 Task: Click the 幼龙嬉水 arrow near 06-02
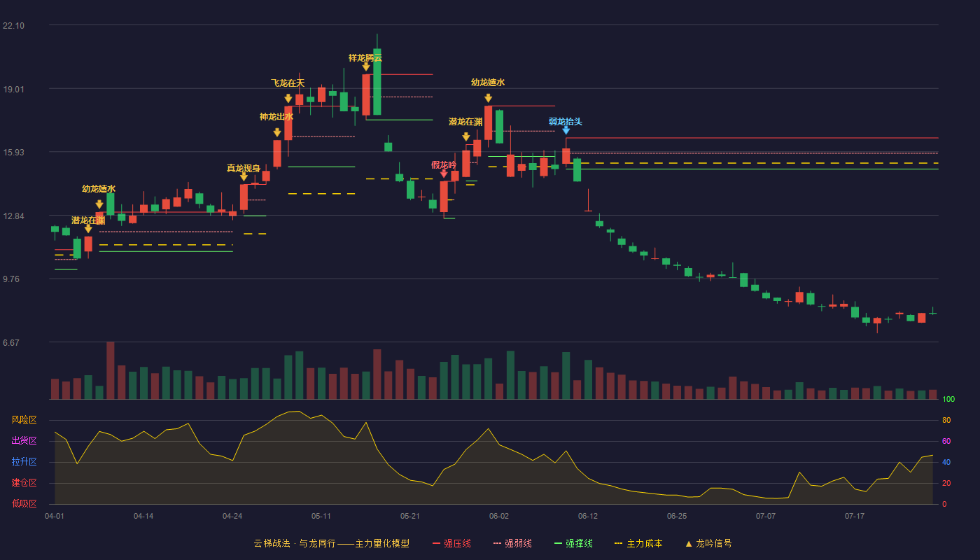point(488,98)
